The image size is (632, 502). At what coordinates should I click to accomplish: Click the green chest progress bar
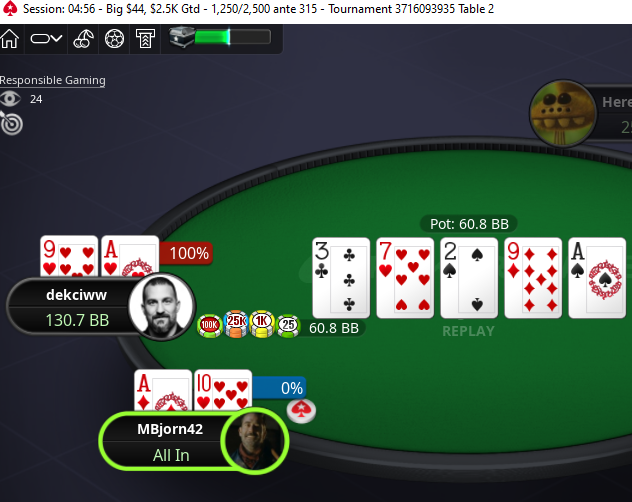tap(233, 37)
